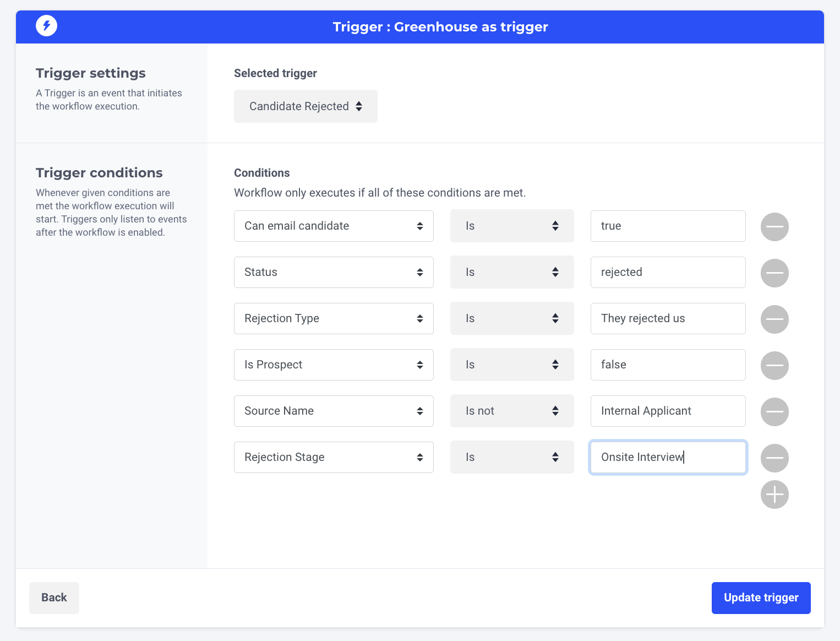The width and height of the screenshot is (840, 641).
Task: Open operator dropdown in Can email candidate row
Action: (x=512, y=226)
